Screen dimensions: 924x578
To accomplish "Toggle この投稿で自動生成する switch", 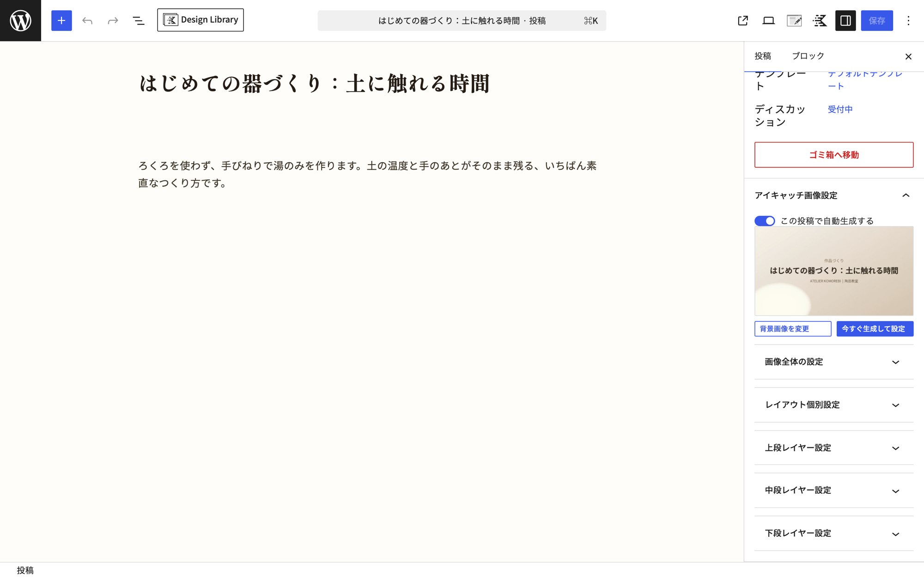I will (765, 221).
